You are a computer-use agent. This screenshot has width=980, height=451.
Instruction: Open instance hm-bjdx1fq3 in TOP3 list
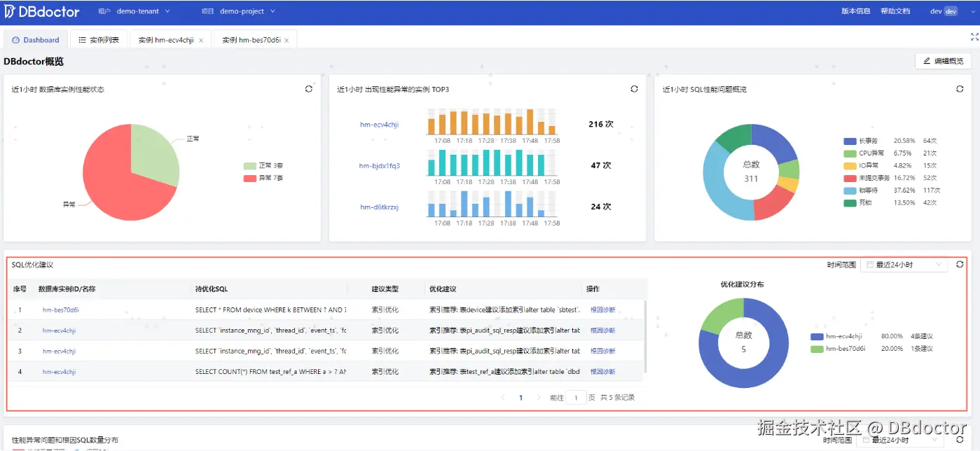pyautogui.click(x=379, y=166)
